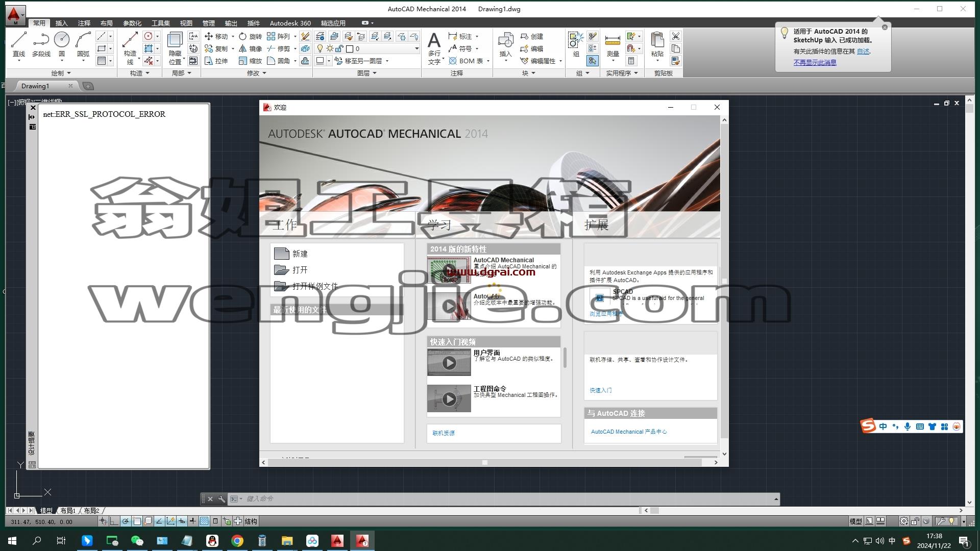Activate the 旋转 (Rotate) command
Viewport: 980px width, 551px height.
tap(250, 36)
